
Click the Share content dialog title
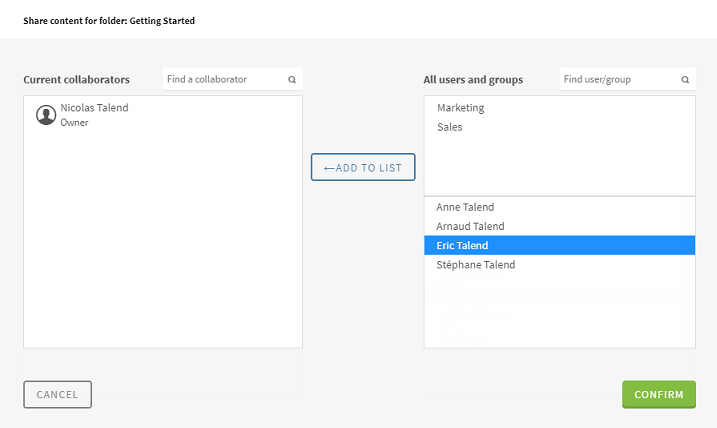pyautogui.click(x=109, y=19)
